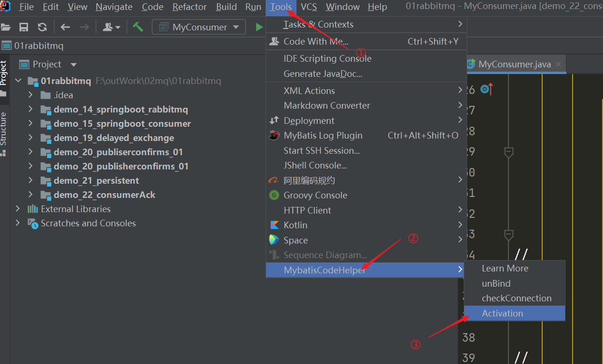Expand the .idea folder
The width and height of the screenshot is (603, 364).
(30, 95)
